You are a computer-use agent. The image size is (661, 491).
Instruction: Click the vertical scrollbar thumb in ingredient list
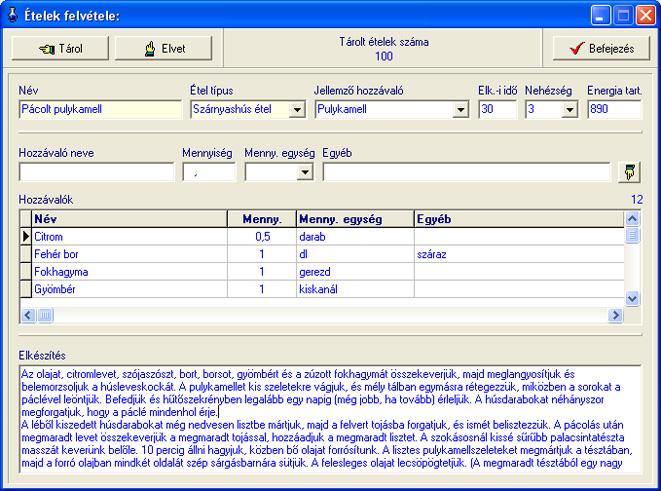coord(632,235)
